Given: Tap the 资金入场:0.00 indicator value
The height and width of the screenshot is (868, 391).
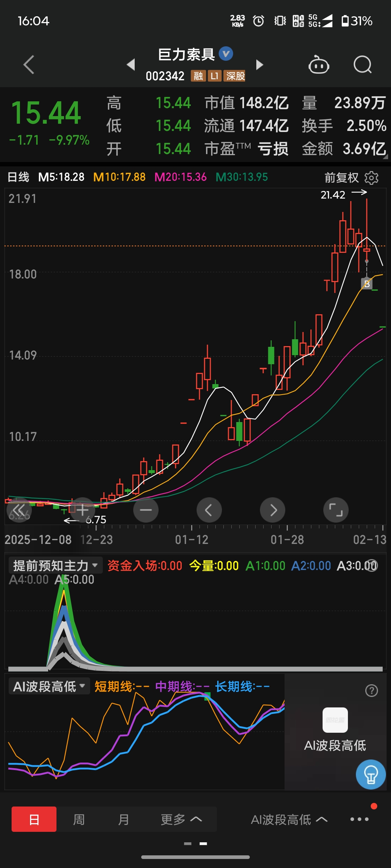Looking at the screenshot, I should point(145,566).
